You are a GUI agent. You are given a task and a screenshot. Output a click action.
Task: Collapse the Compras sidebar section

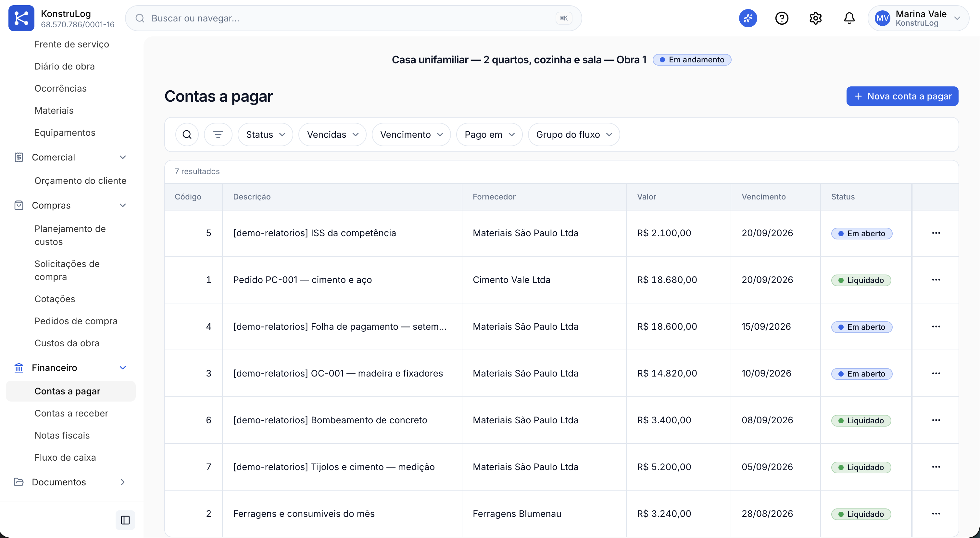pos(70,206)
